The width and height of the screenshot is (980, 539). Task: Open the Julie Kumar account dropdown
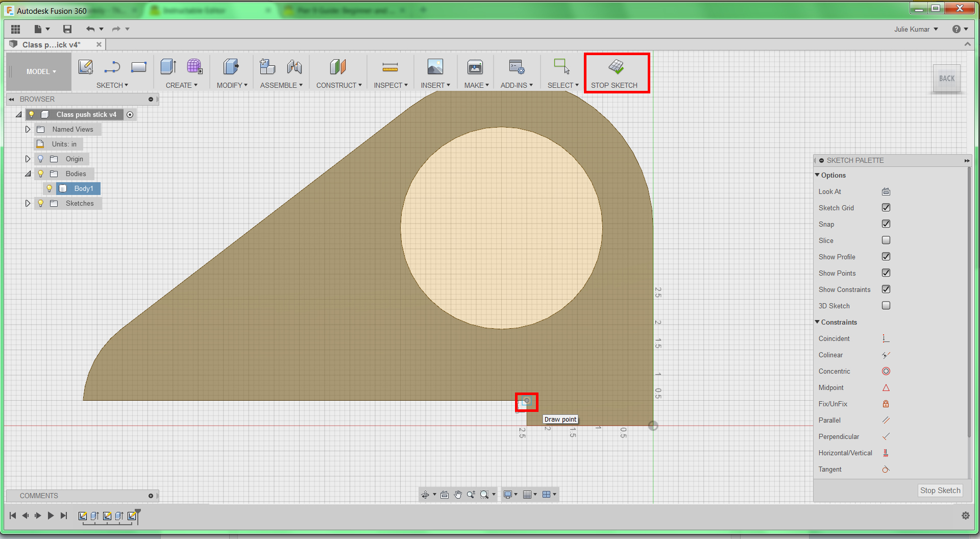pyautogui.click(x=916, y=29)
